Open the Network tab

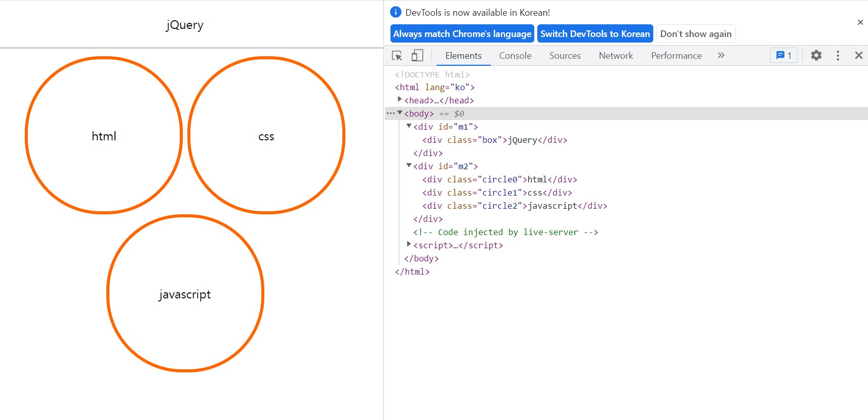pyautogui.click(x=616, y=56)
